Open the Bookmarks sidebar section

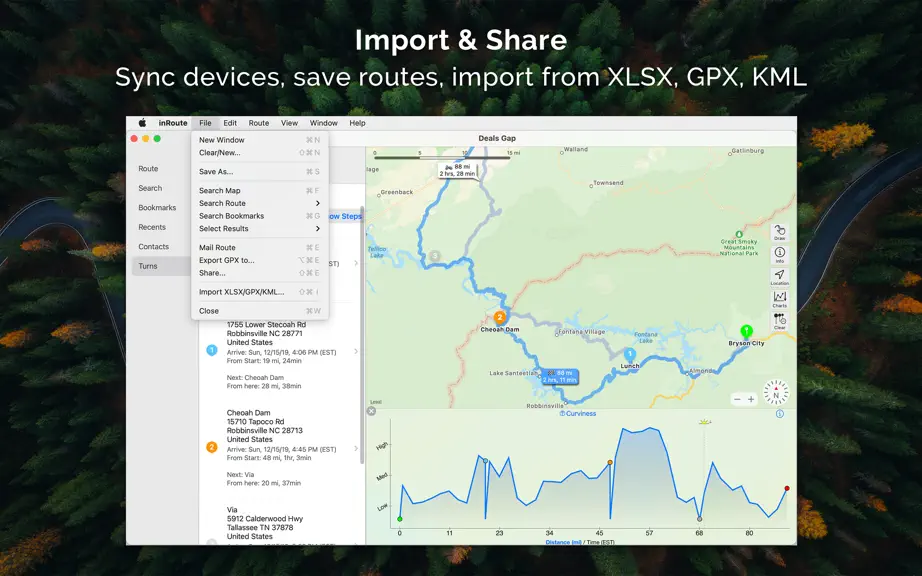tap(157, 207)
